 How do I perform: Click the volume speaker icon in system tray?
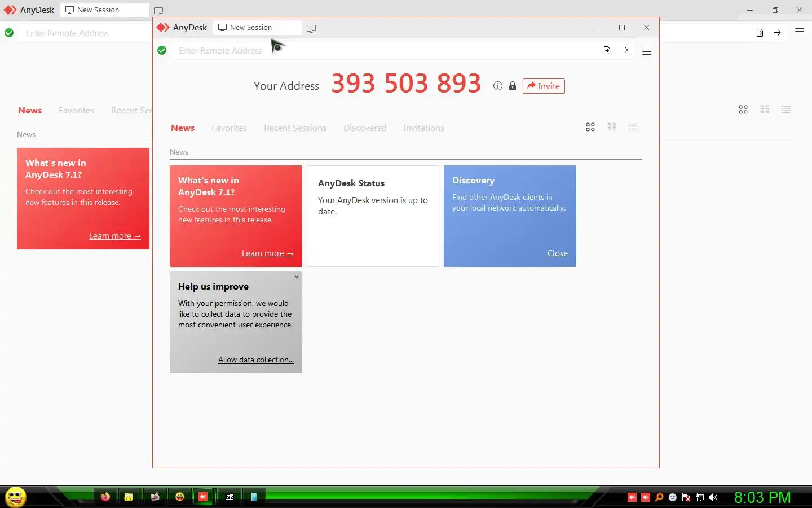pyautogui.click(x=713, y=497)
